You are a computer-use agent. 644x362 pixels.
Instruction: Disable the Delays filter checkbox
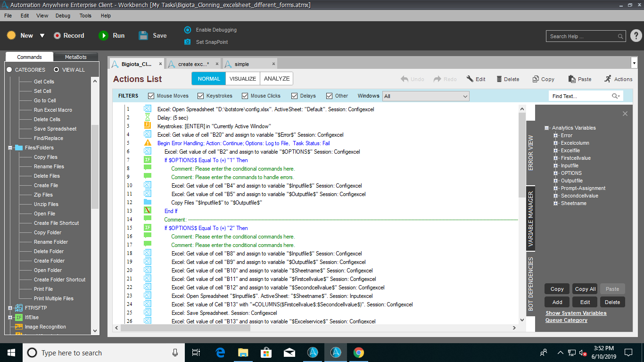point(295,96)
